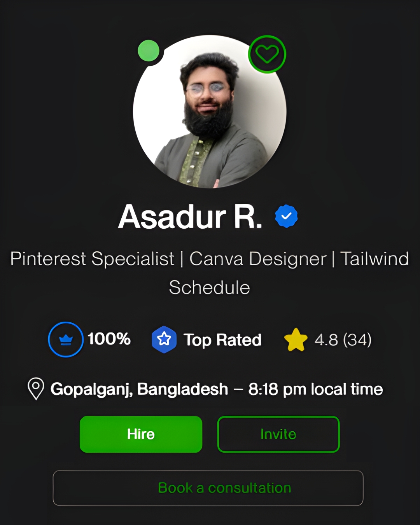Click the Invite button

tap(278, 434)
